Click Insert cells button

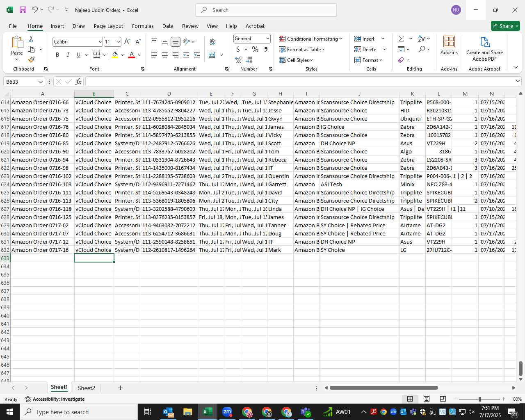[365, 39]
